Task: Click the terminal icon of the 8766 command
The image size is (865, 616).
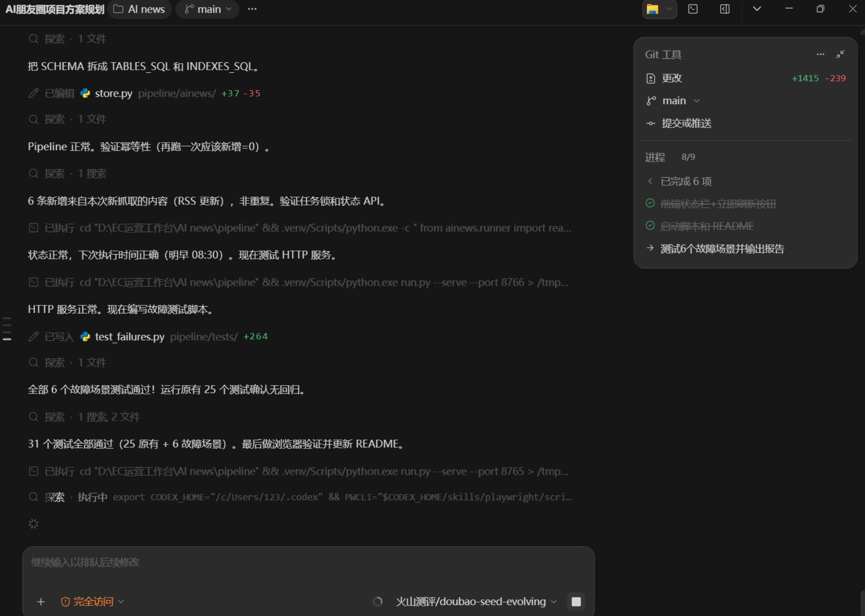Action: tap(33, 283)
